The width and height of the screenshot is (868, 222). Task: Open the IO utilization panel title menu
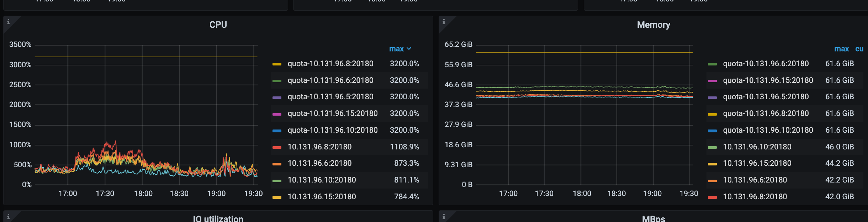click(218, 218)
